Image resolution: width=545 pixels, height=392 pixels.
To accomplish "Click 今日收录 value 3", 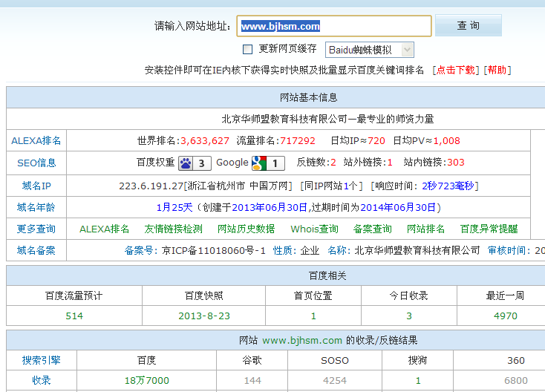I will point(409,316).
